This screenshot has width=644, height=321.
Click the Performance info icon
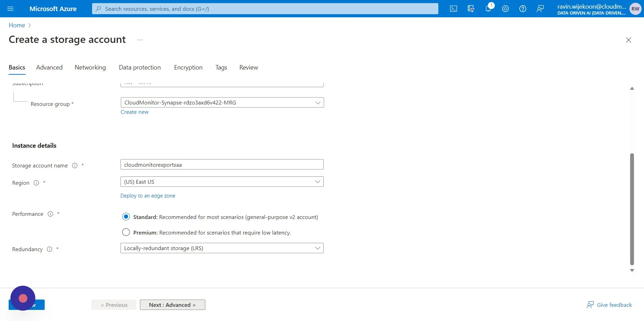click(x=50, y=214)
